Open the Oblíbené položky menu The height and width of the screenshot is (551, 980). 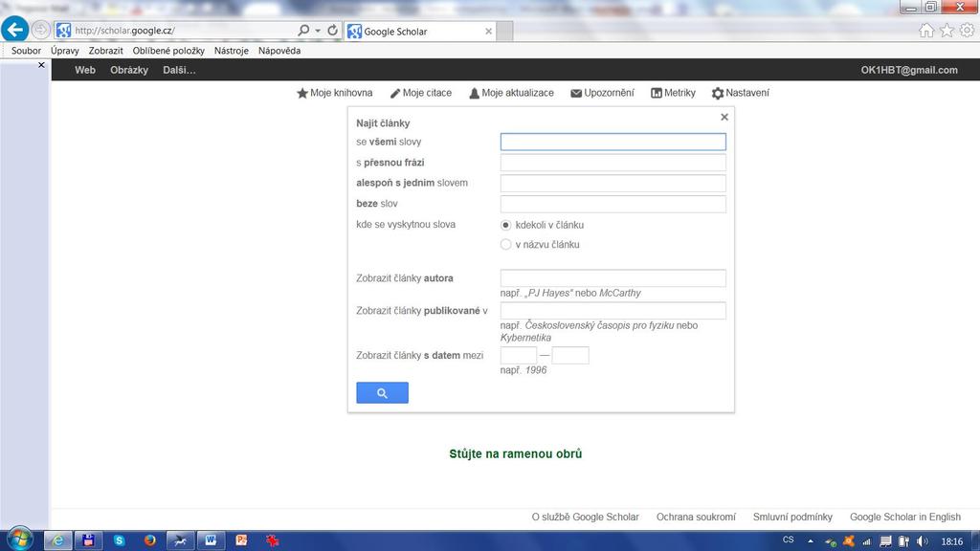168,51
